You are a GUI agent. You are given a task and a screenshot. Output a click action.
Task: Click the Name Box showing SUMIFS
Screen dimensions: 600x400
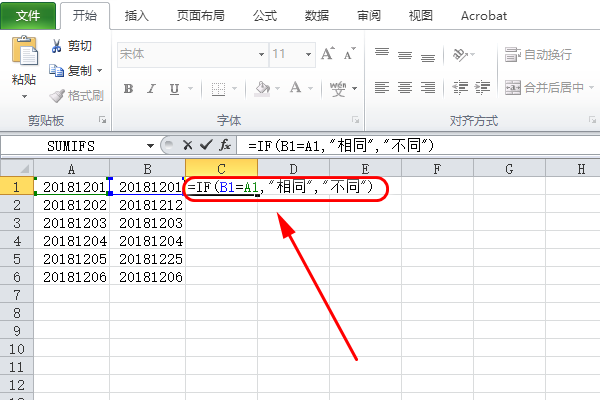coord(72,146)
